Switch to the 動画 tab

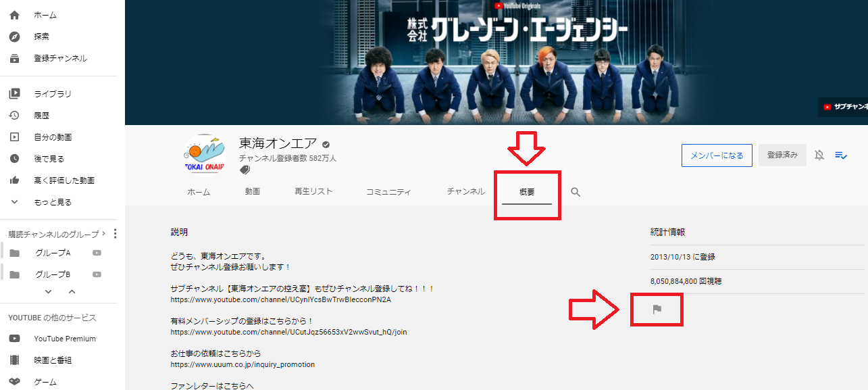pyautogui.click(x=253, y=192)
